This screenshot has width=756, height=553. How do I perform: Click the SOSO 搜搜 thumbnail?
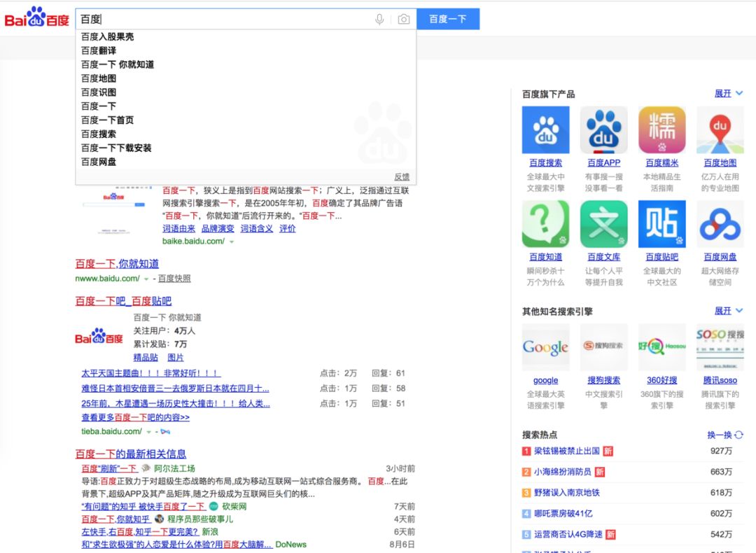click(720, 347)
